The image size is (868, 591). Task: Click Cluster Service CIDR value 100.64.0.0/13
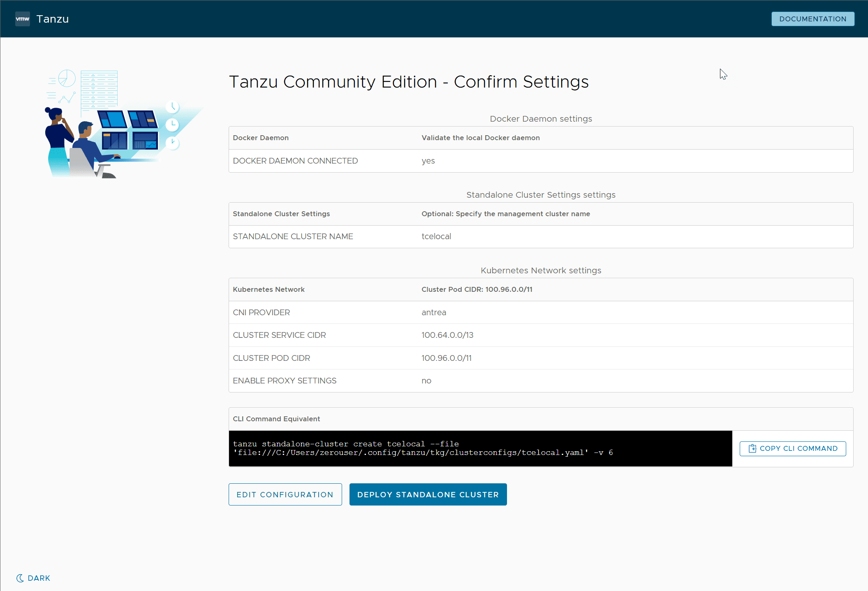tap(447, 335)
